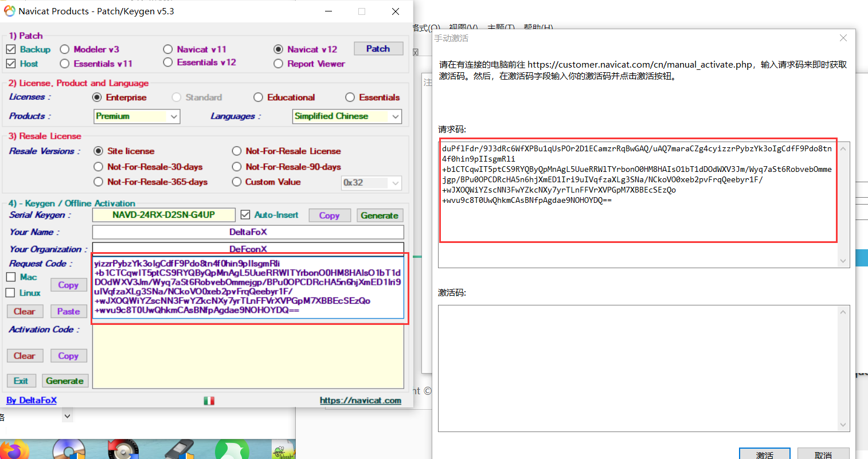Select the Site license option
This screenshot has width=868, height=459.
(98, 151)
